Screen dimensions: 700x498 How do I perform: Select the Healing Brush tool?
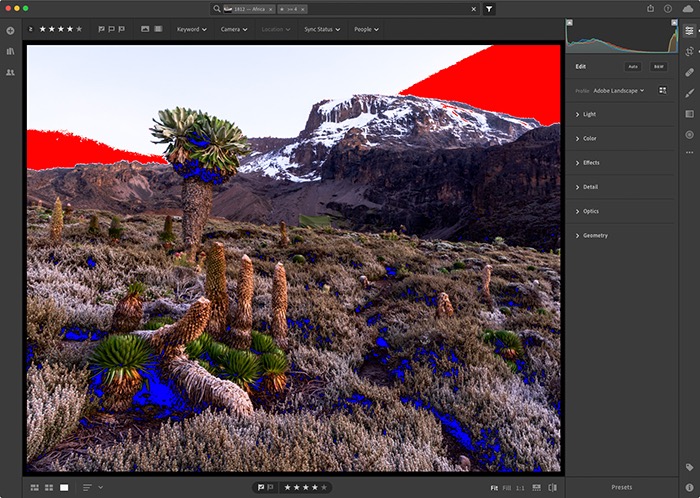[x=689, y=72]
